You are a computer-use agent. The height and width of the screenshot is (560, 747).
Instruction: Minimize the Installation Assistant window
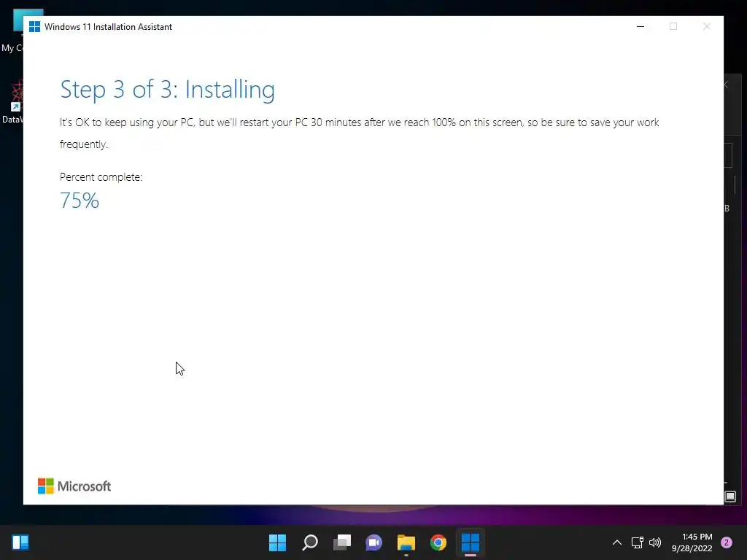click(640, 27)
